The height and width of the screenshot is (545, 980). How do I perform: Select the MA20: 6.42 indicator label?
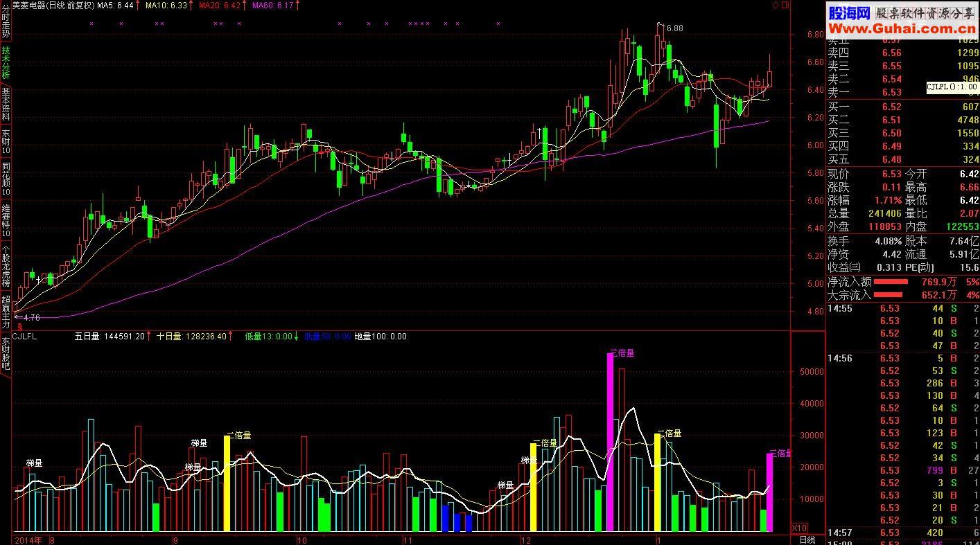pyautogui.click(x=220, y=5)
